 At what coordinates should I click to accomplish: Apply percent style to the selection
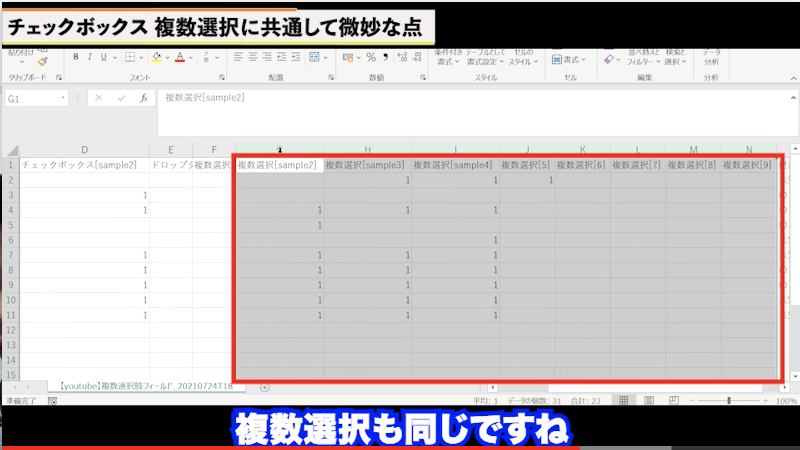coord(371,57)
